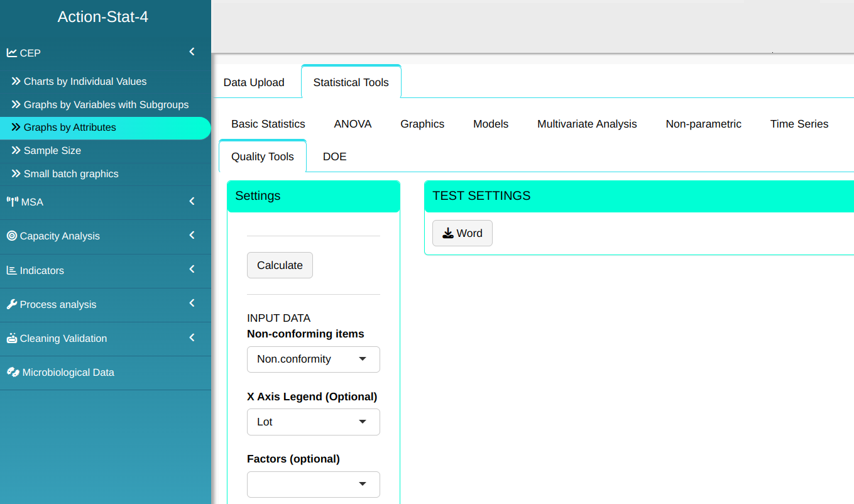854x504 pixels.
Task: Click the Indicators bar chart icon
Action: [11, 270]
